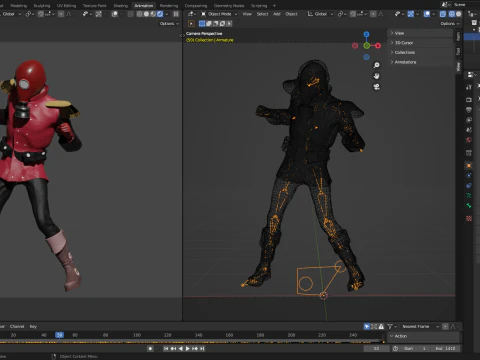Switch left viewport to solid shading

pos(146,14)
